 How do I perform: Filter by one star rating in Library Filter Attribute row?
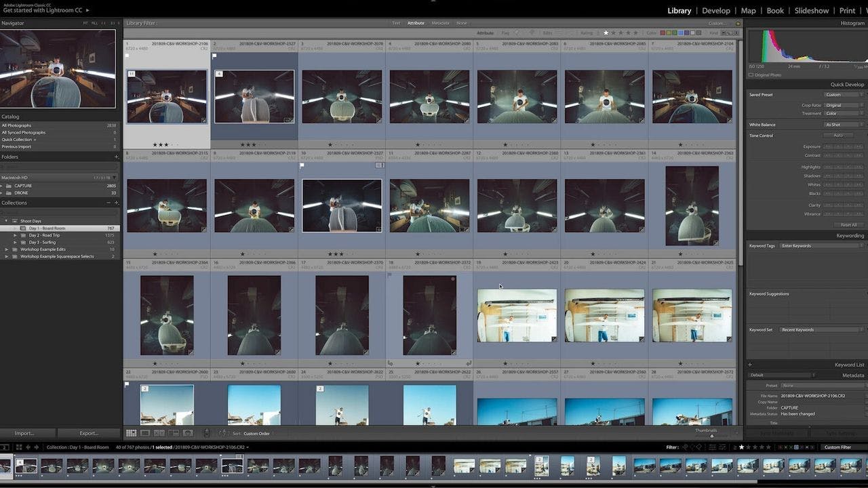coord(606,33)
